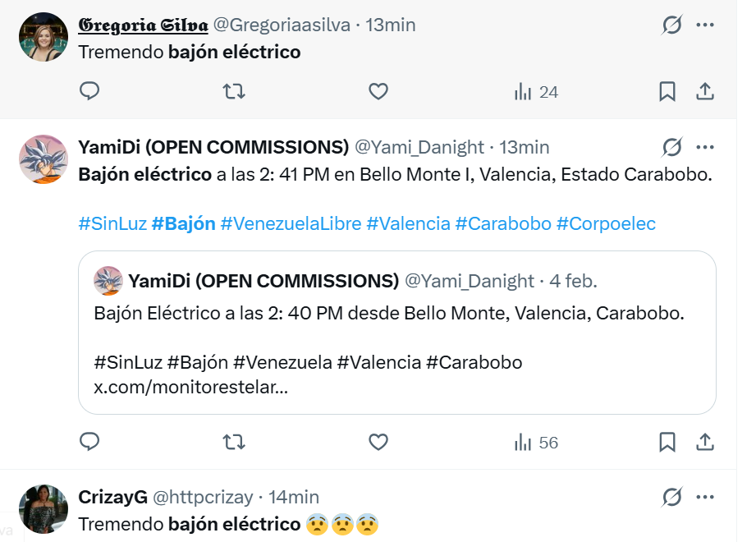Viewport: 756px width, 542px height.
Task: Open Gregoria Silva's profile picture
Action: [x=43, y=37]
